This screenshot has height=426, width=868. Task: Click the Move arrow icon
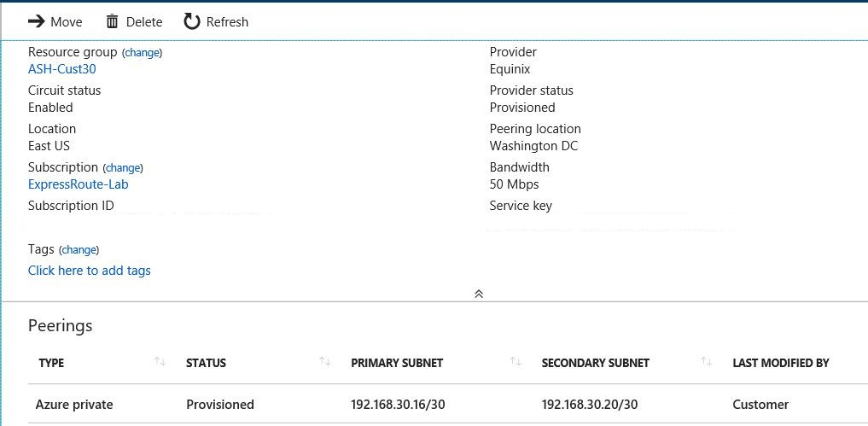(x=37, y=21)
